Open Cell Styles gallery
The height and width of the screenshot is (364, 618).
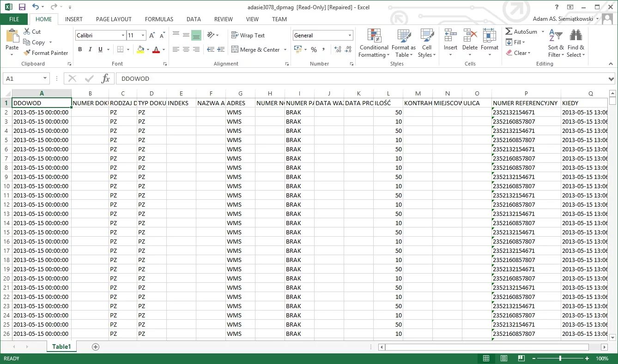pos(427,43)
